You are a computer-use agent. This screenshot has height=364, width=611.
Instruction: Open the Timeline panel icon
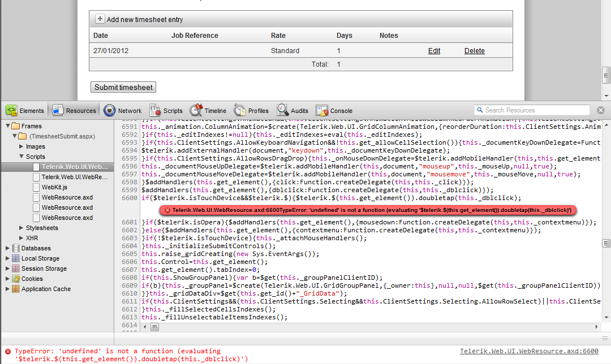pos(196,110)
